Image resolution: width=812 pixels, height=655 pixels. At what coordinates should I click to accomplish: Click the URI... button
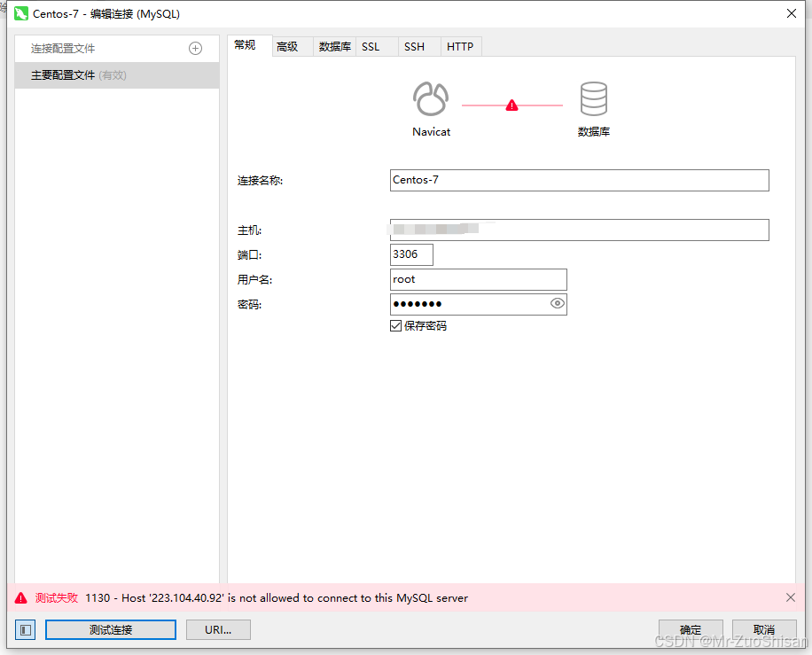[218, 629]
